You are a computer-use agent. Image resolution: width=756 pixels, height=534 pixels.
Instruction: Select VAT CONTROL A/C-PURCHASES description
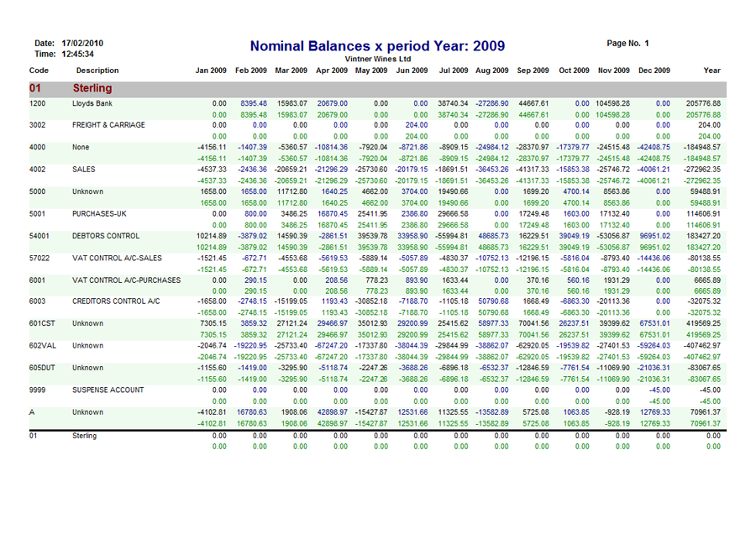[126, 280]
